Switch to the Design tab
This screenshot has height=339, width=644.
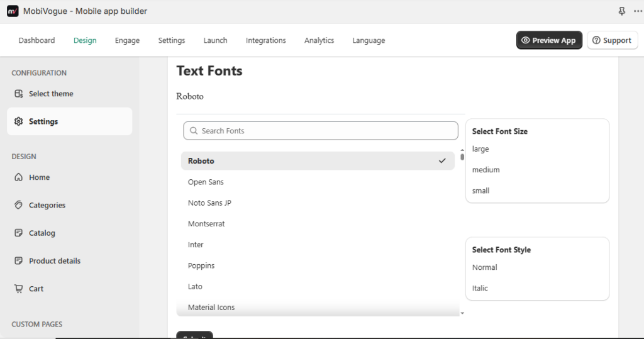click(x=85, y=40)
